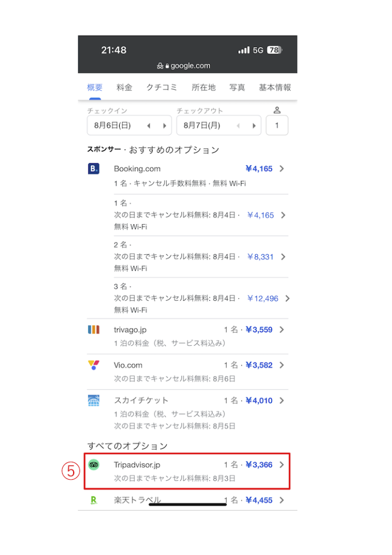Image resolution: width=392 pixels, height=555 pixels.
Task: Move checkout date one day later
Action: [x=254, y=126]
